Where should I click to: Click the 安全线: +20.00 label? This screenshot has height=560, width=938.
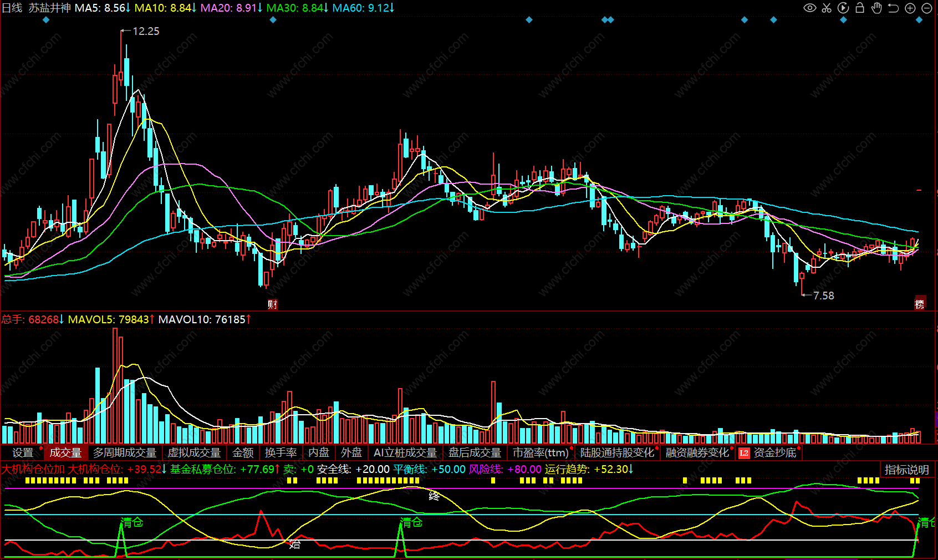(x=353, y=469)
